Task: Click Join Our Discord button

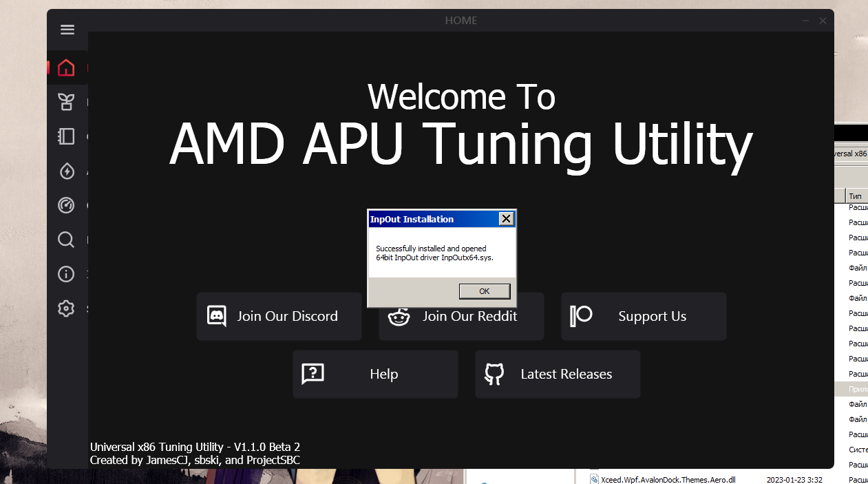Action: (x=279, y=316)
